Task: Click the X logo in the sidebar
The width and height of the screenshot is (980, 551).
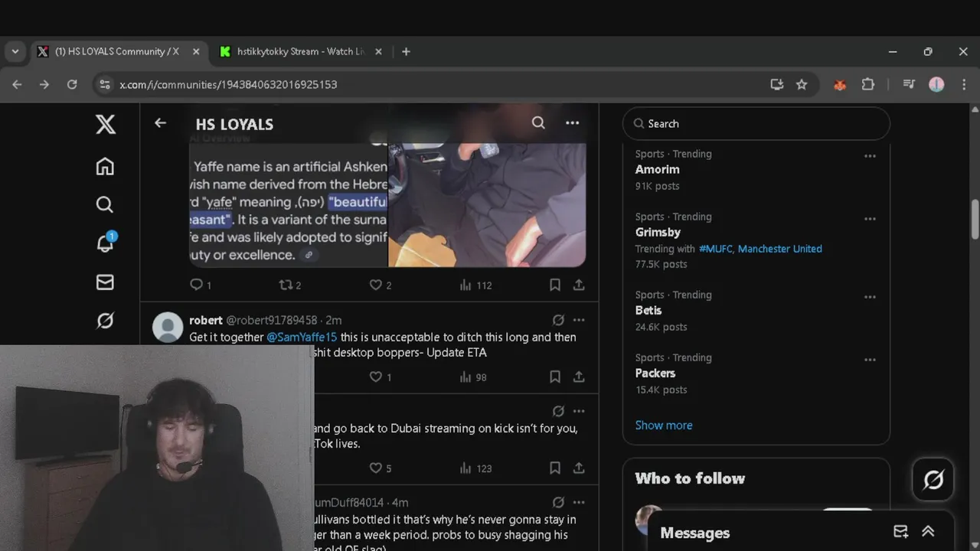Action: coord(106,125)
